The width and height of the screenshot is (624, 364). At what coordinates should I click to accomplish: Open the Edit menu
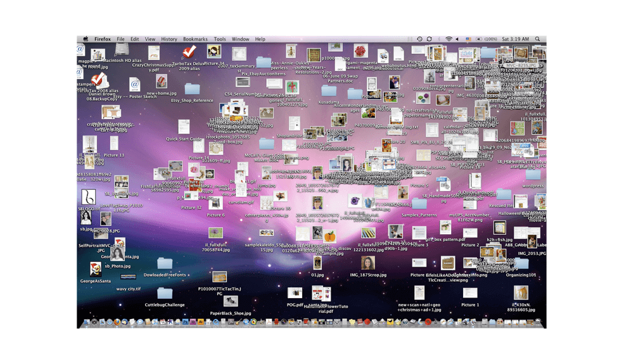click(x=134, y=39)
